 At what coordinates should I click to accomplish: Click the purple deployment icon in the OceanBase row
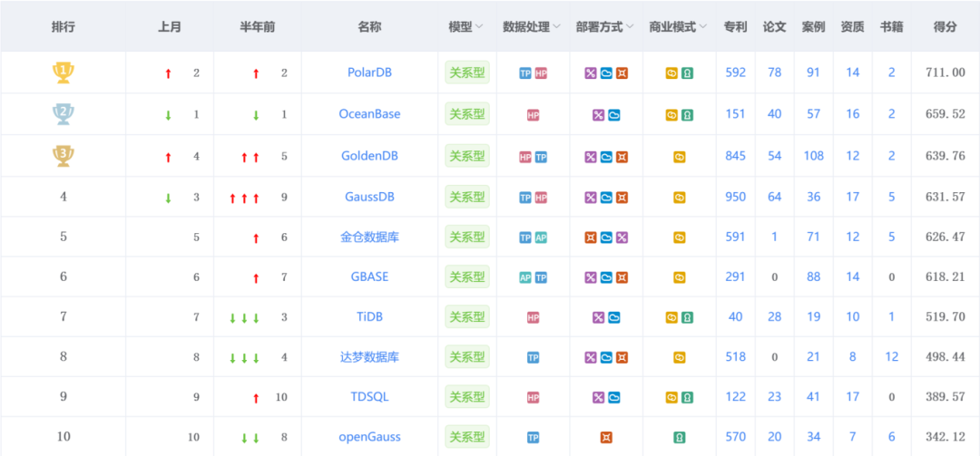(x=598, y=115)
